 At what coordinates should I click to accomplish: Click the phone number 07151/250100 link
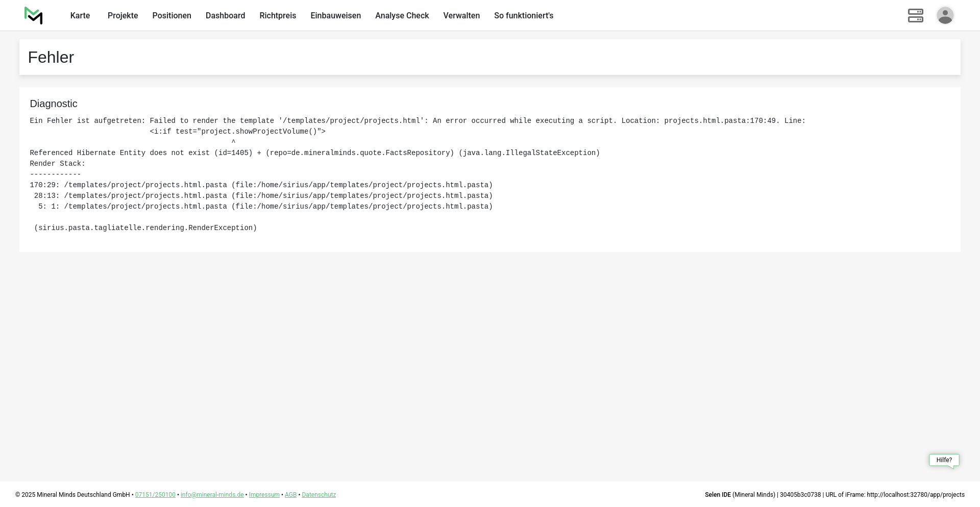155,495
